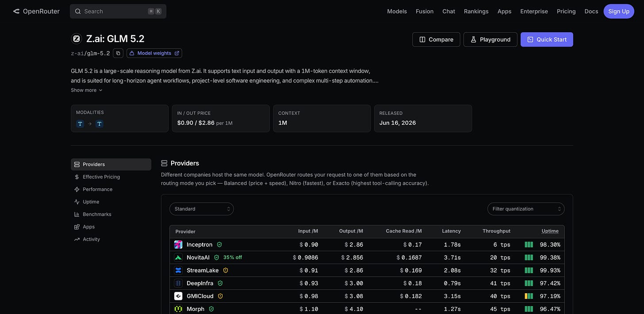Sort the table by Uptime column
Image resolution: width=644 pixels, height=314 pixels.
550,231
